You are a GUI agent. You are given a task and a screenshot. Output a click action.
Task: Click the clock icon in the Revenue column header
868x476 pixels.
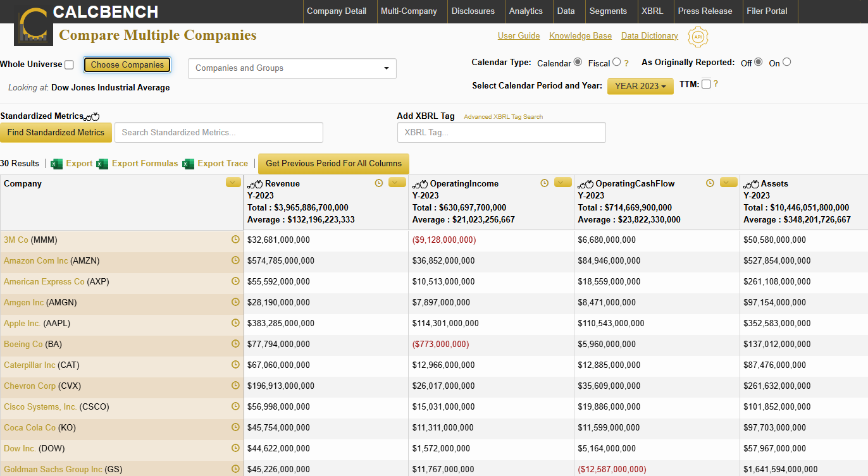pos(379,183)
